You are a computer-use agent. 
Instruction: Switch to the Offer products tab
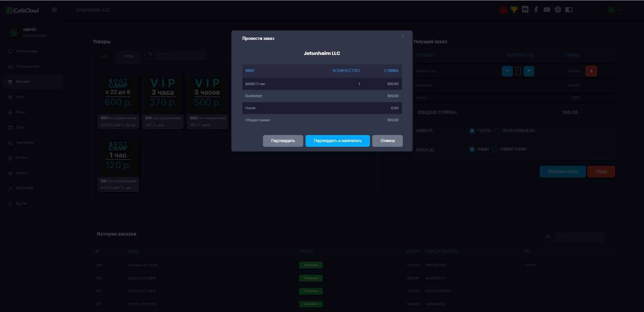pyautogui.click(x=129, y=56)
